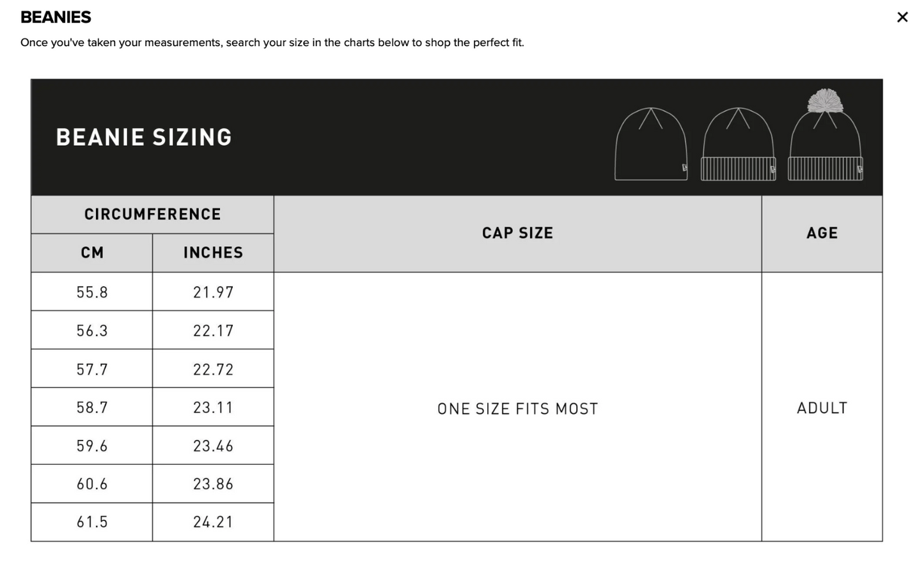Click the plain uncuffed beanie icon
This screenshot has width=924, height=564.
coord(651,145)
